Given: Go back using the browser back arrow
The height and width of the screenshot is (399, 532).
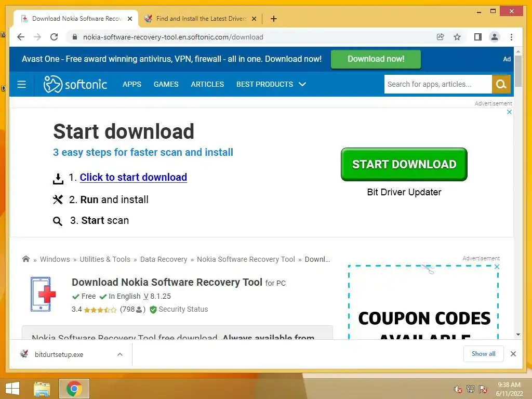Looking at the screenshot, I should [21, 37].
